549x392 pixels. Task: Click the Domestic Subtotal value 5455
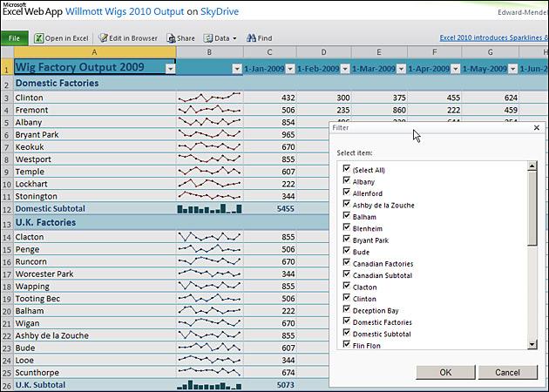point(270,208)
